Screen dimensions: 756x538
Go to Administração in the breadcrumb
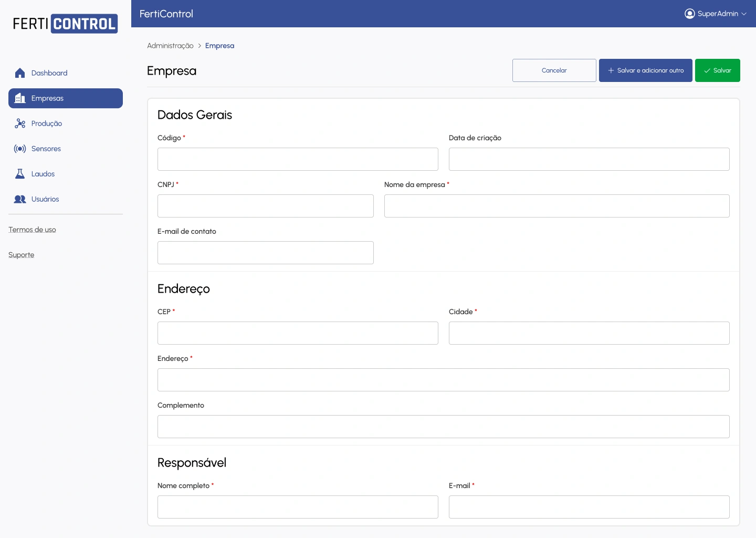click(x=170, y=46)
